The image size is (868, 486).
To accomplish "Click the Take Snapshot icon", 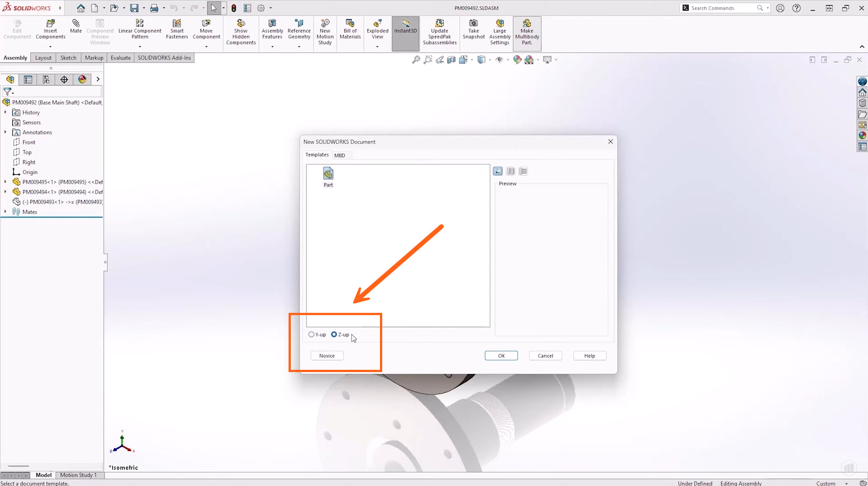I will point(473,24).
